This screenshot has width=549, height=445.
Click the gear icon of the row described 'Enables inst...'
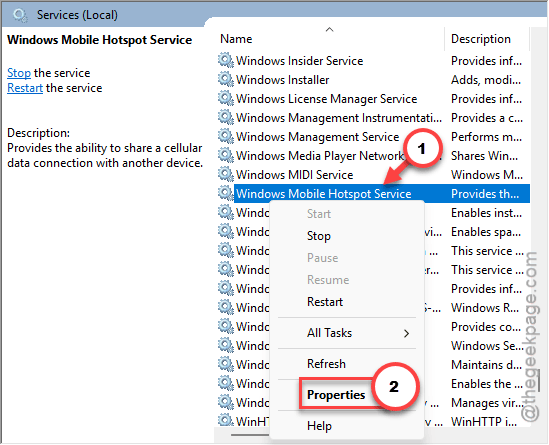(225, 213)
